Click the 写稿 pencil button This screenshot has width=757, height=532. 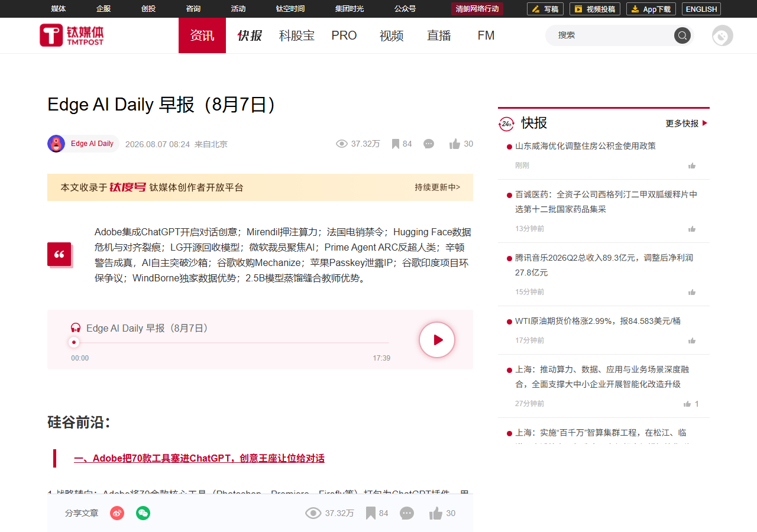[545, 9]
